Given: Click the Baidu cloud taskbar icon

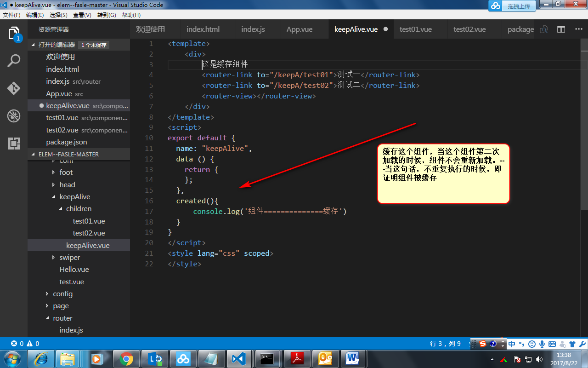Looking at the screenshot, I should coord(183,358).
